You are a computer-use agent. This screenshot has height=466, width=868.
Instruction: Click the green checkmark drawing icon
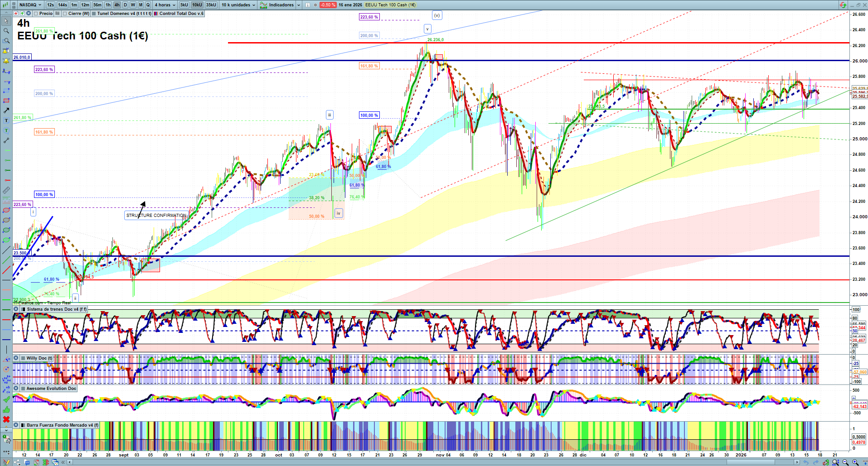pos(6,399)
